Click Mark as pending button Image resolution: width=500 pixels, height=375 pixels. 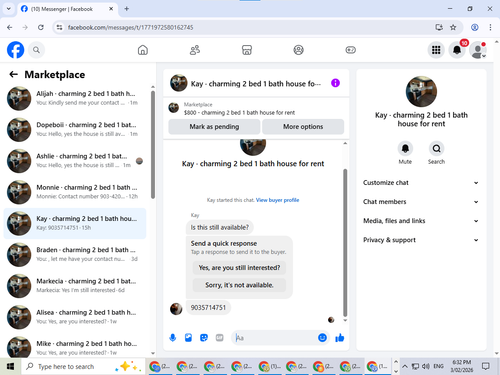(x=214, y=127)
